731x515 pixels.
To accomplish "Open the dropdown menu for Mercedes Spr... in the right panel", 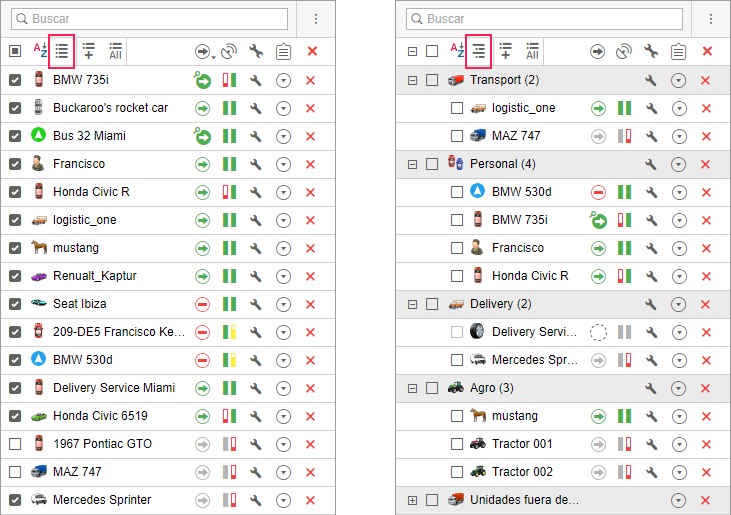I will click(679, 360).
